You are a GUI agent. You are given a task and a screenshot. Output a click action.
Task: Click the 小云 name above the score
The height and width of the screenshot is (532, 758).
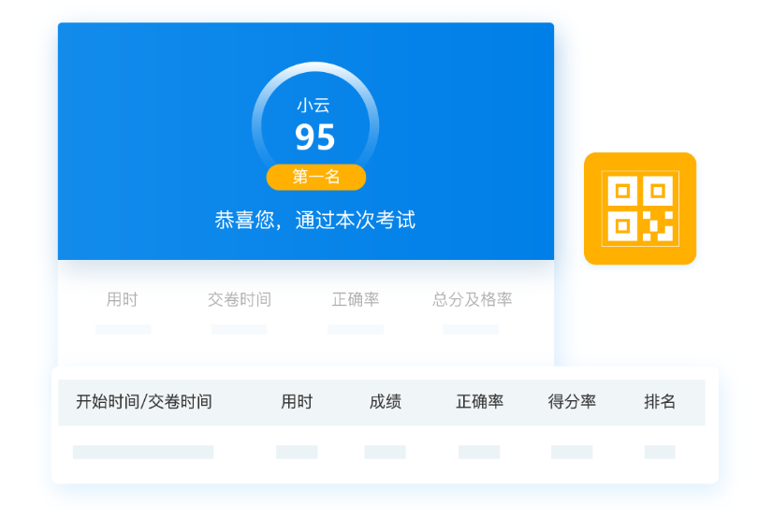click(x=313, y=106)
